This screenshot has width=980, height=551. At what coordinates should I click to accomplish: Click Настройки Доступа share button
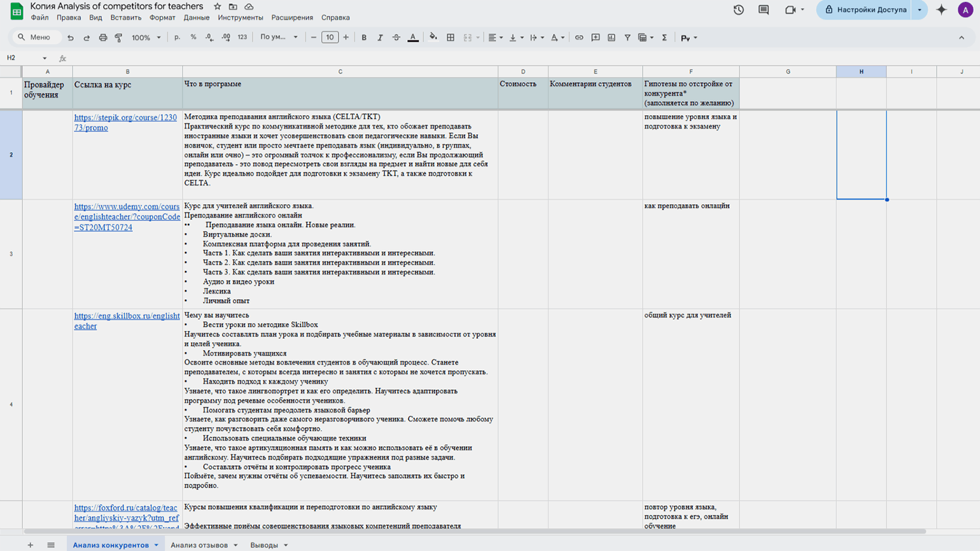[x=865, y=10]
